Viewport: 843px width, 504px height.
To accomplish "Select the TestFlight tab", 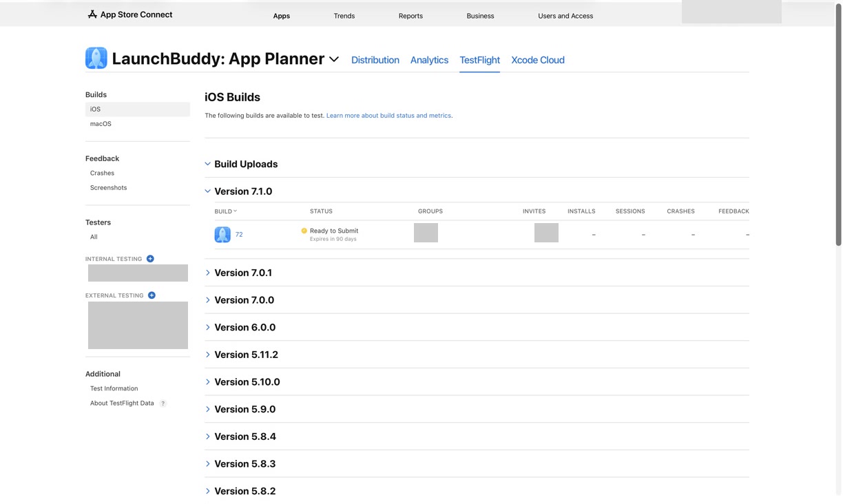I will [x=480, y=60].
